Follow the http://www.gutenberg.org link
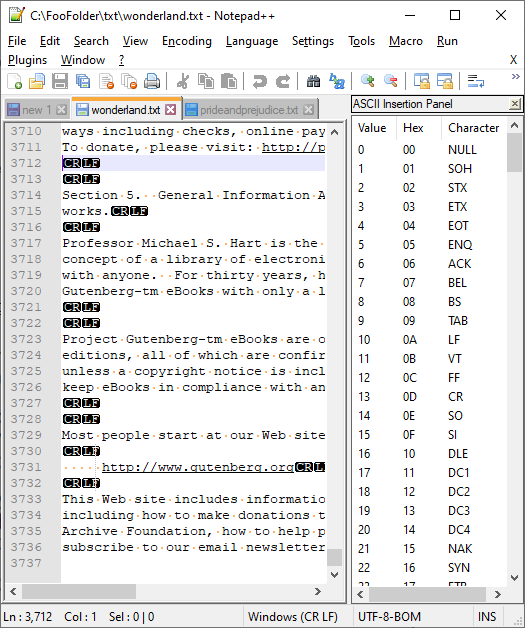525x628 pixels. (198, 467)
